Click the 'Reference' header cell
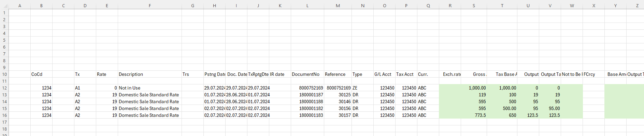The image size is (644, 136). pos(338,74)
